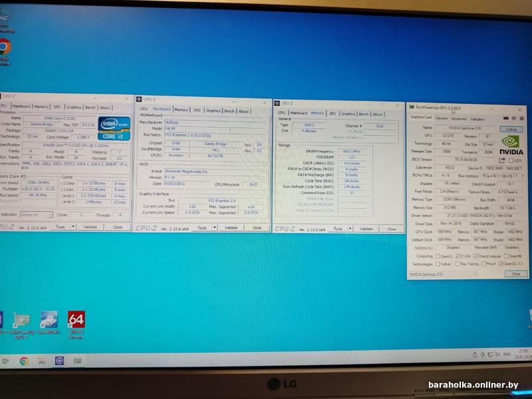Open TechPowerUp GPU-Z desktop shortcut
The height and width of the screenshot is (399, 532).
click(x=21, y=325)
